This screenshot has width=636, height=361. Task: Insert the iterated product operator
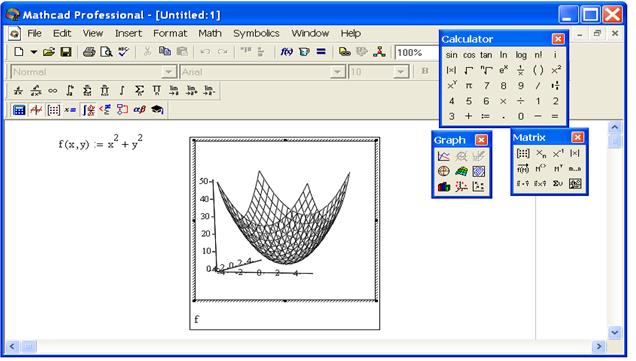tap(157, 90)
